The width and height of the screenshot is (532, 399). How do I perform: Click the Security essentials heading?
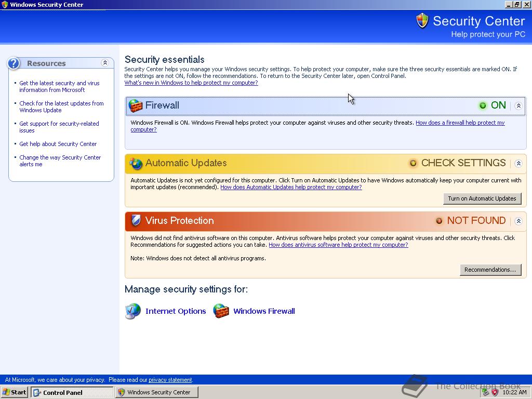coord(165,60)
